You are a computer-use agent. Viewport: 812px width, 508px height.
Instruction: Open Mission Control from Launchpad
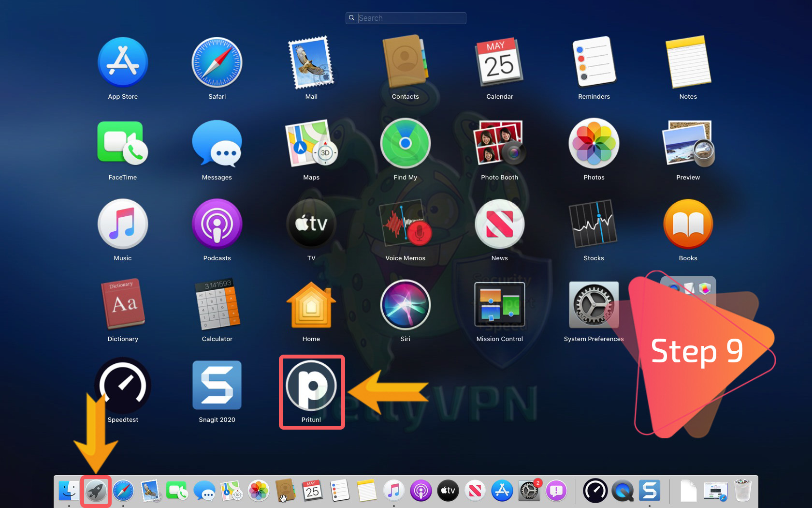499,305
